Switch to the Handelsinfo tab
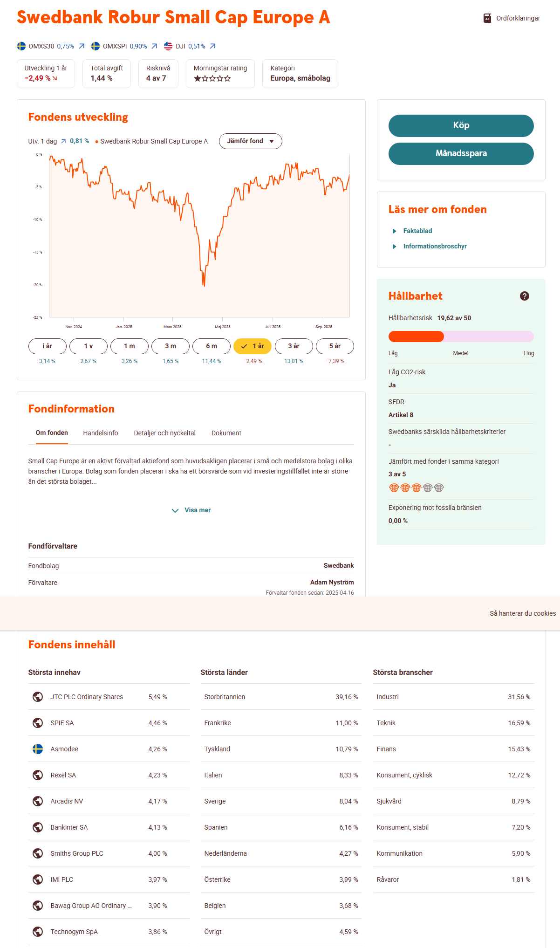The image size is (560, 948). [101, 433]
